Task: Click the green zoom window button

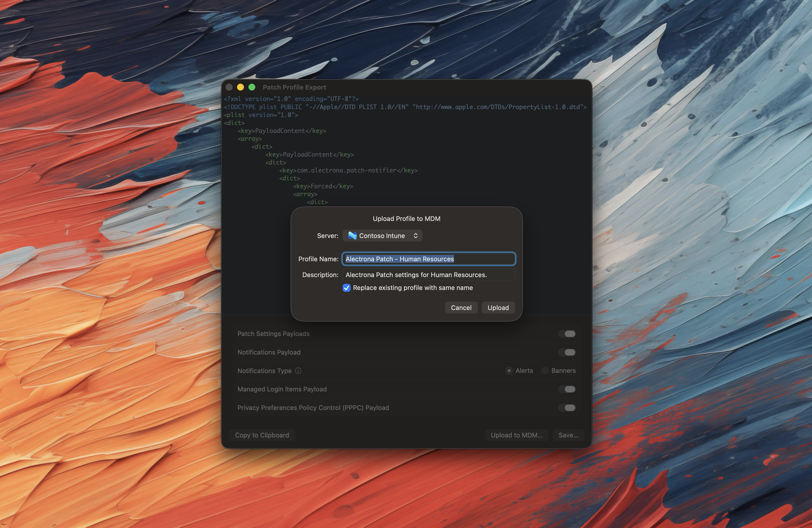Action: coord(252,87)
